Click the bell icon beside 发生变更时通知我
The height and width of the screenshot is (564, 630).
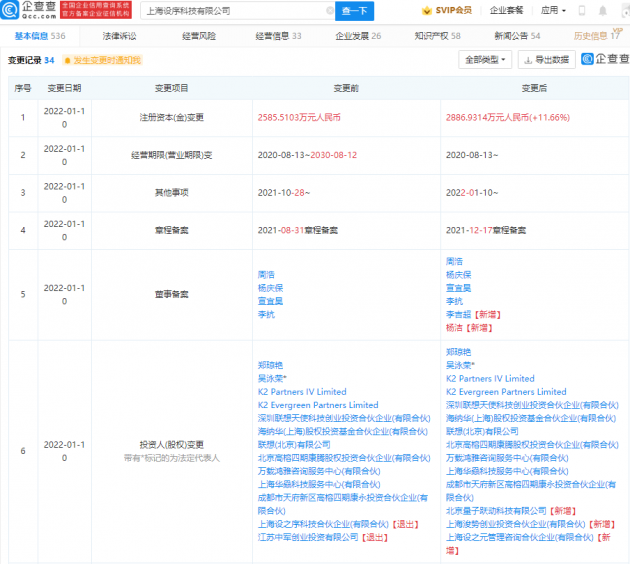[x=67, y=60]
